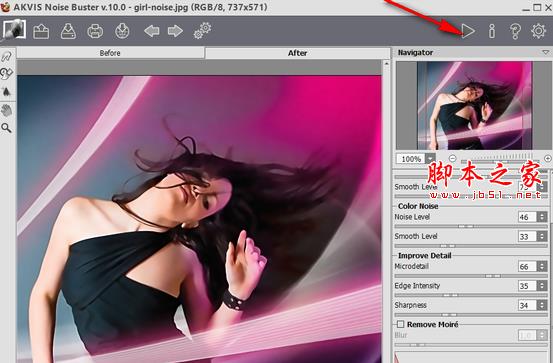Click Smooth Level 33 stepper arrows
The image size is (553, 363).
[x=542, y=236]
